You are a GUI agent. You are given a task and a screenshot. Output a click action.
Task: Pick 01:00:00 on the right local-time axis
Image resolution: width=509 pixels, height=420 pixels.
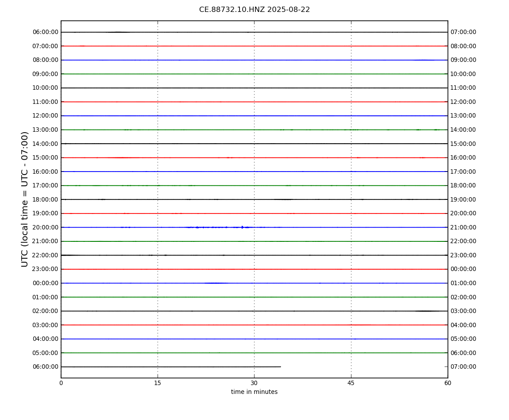pyautogui.click(x=463, y=283)
